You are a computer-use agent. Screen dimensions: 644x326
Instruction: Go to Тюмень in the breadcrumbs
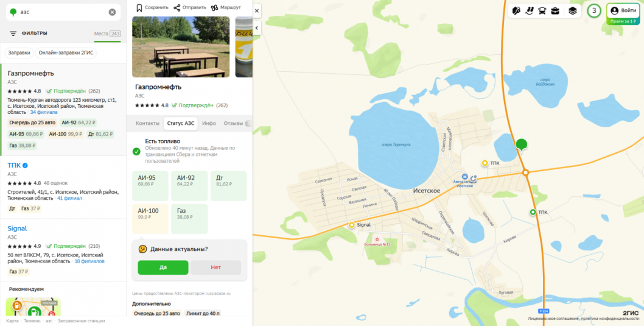(32, 321)
